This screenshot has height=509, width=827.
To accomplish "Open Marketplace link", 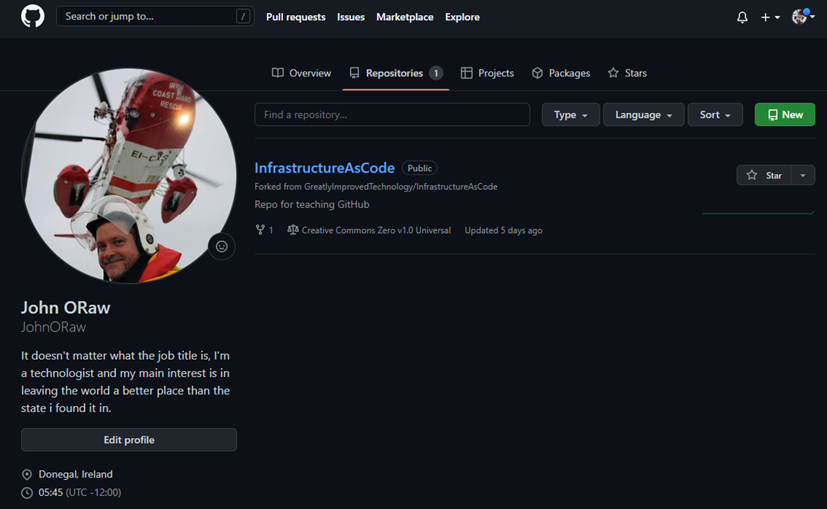I will click(x=405, y=17).
